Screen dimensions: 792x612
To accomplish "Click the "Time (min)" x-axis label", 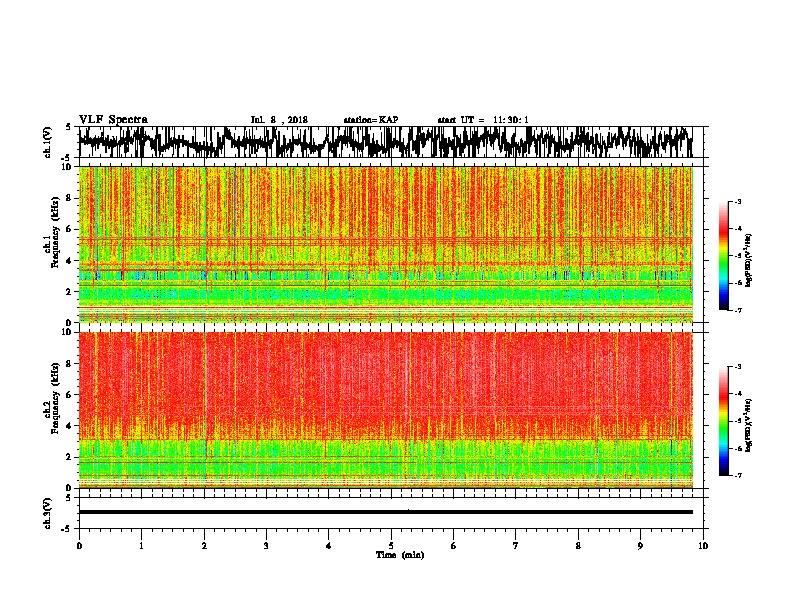I will pyautogui.click(x=400, y=555).
